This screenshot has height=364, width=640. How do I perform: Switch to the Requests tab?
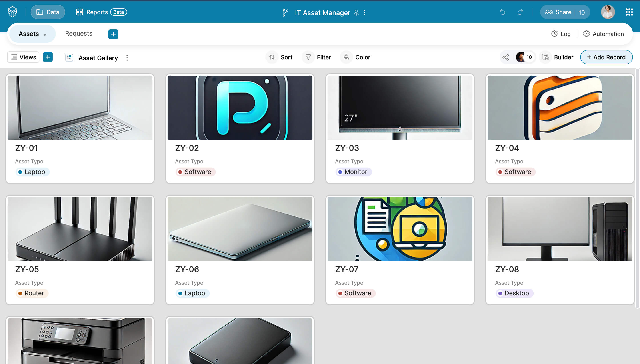click(x=78, y=34)
